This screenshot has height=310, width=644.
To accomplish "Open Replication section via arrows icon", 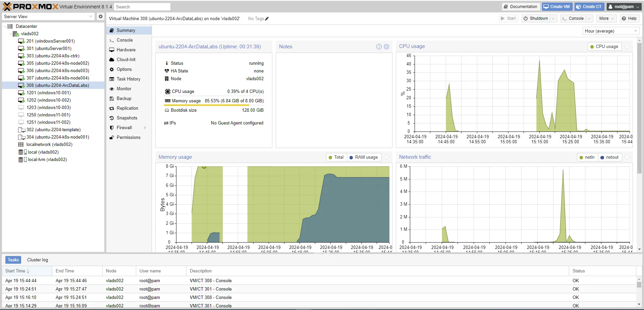I will 112,108.
